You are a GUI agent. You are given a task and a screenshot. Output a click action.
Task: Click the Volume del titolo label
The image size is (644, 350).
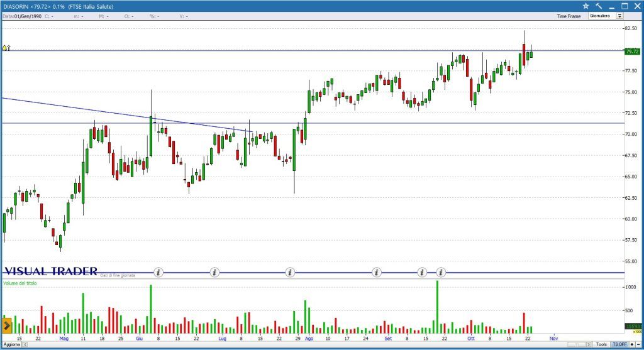(19, 283)
